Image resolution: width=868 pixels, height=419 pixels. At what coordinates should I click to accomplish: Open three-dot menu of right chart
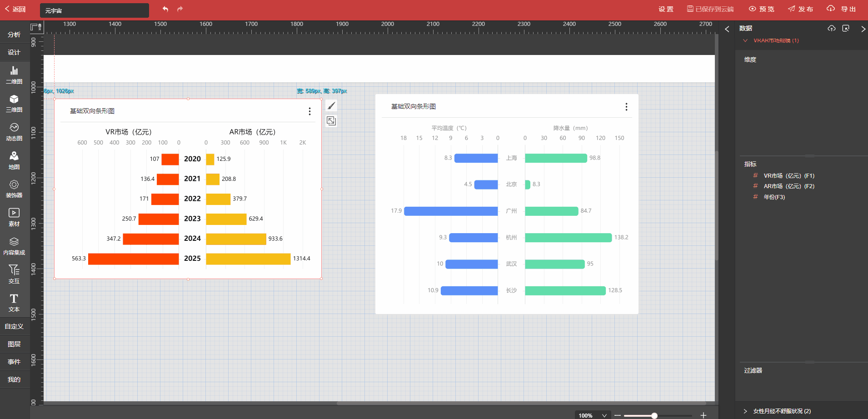tap(626, 107)
